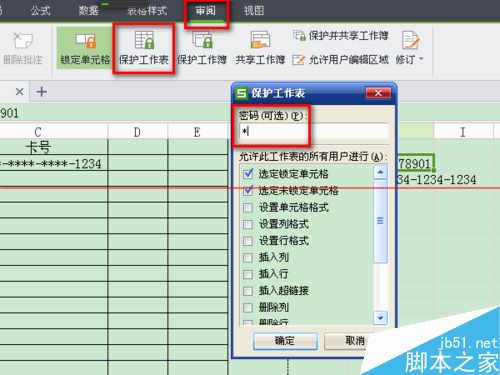Click the permissions list scroll-up arrow
The height and width of the screenshot is (375, 500).
(x=380, y=172)
